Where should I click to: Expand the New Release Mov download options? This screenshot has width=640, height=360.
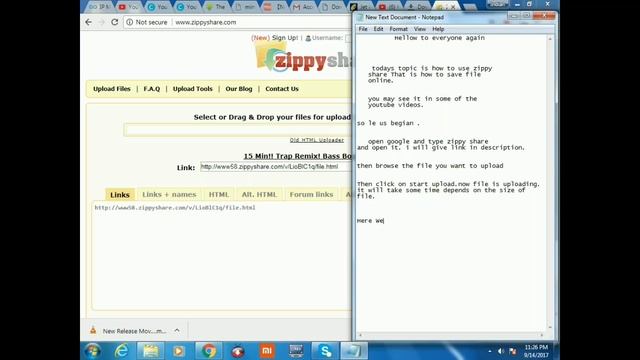pyautogui.click(x=177, y=331)
